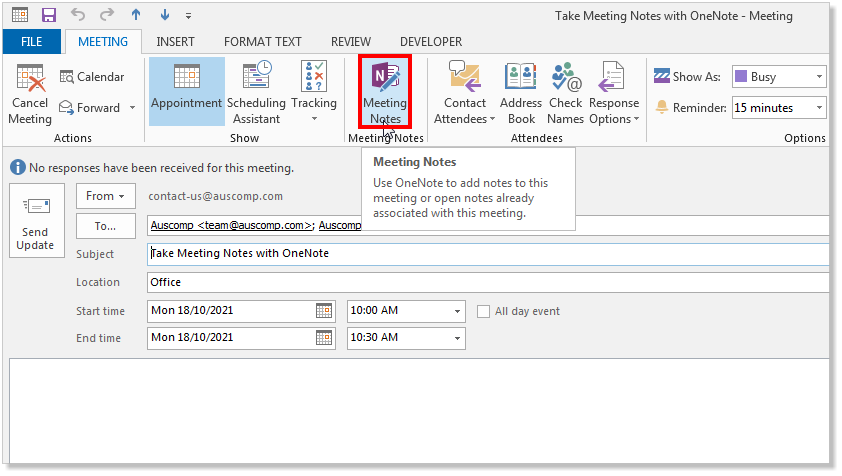Open the Tracking menu
Viewport: 842px width, 476px height.
click(x=314, y=92)
